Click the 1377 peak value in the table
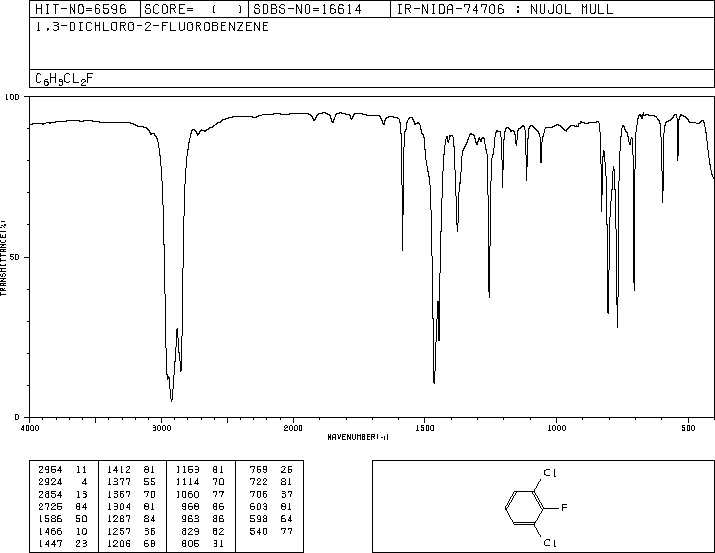This screenshot has height=553, width=715. coord(119,482)
